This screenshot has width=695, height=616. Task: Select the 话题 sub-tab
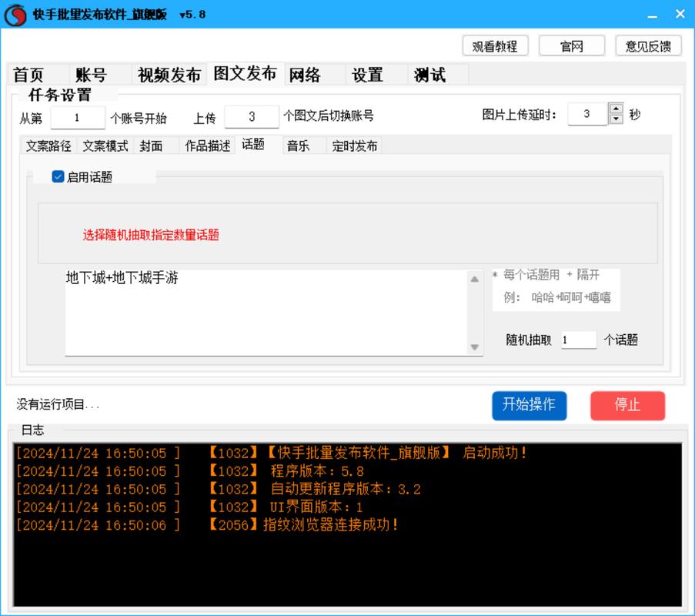click(x=259, y=145)
